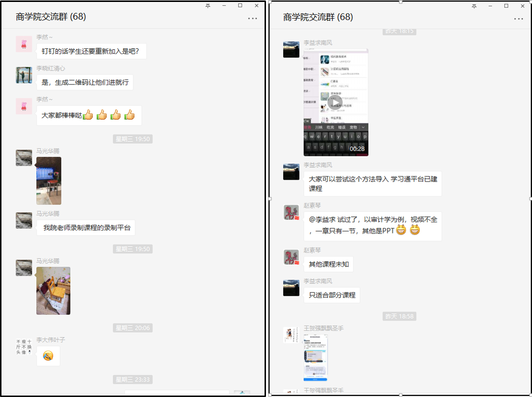Click 李晓红清心 avatar in left window

point(24,75)
